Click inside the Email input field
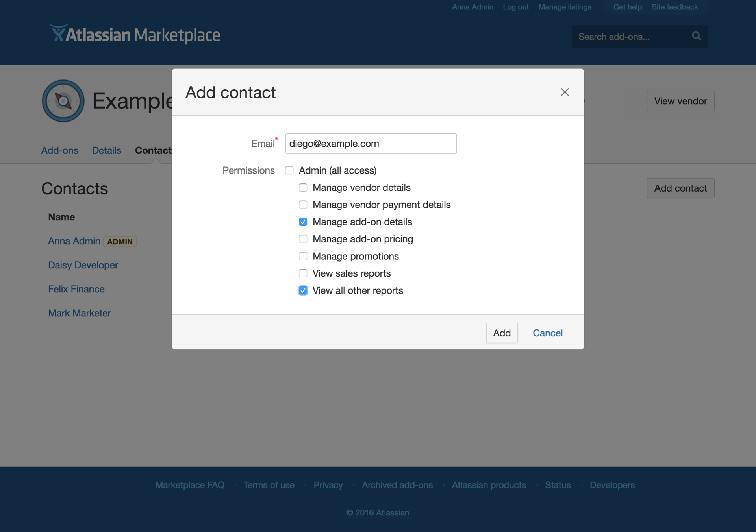Viewport: 756px width, 532px height. coord(371,143)
